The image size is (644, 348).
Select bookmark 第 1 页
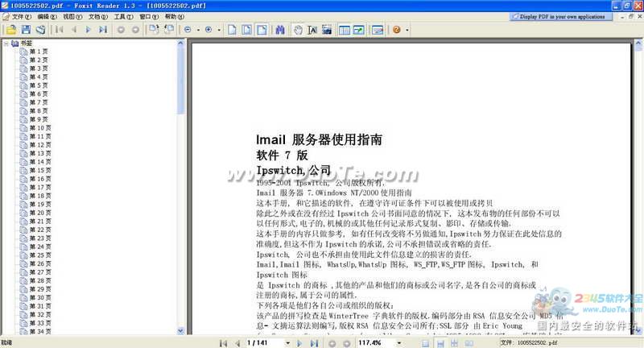click(38, 52)
